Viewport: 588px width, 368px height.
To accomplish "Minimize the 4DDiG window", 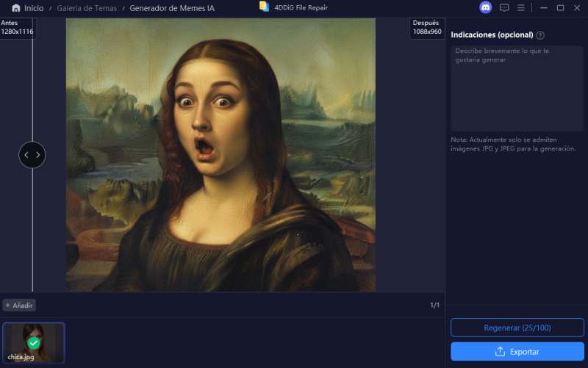I will (x=543, y=7).
